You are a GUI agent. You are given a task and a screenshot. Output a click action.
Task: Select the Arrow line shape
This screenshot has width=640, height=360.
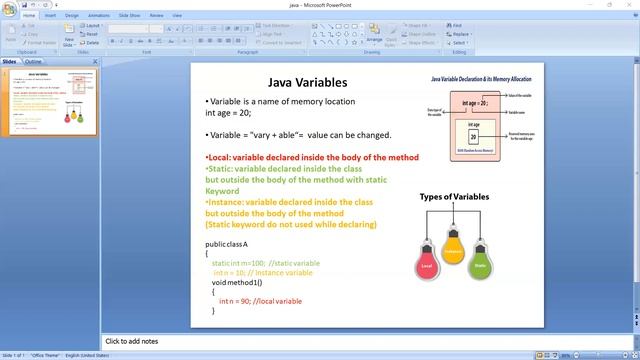[x=331, y=26]
